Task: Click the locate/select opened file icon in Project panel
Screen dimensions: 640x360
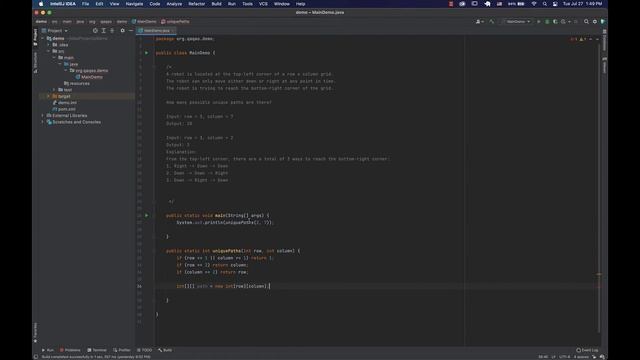Action: [95, 31]
